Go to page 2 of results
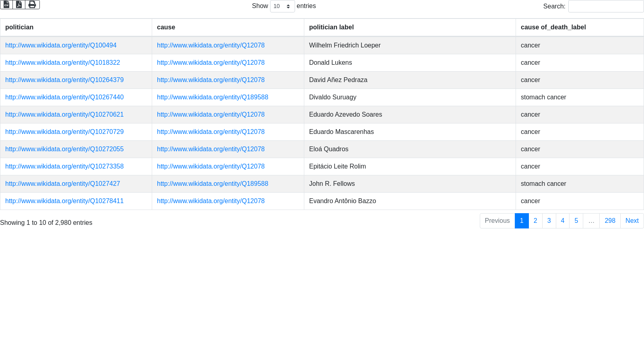This screenshot has height=362, width=644. coord(535,221)
